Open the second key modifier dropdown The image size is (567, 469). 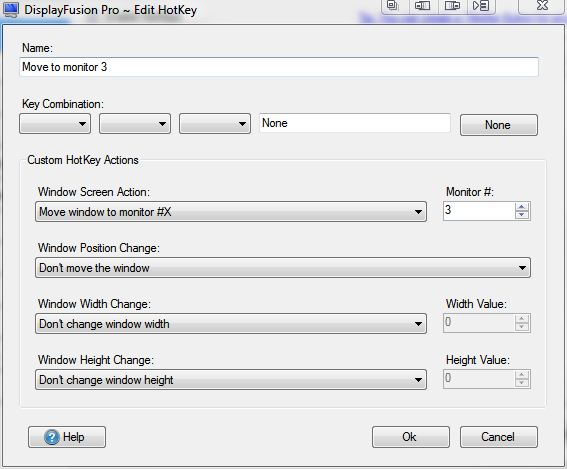click(x=135, y=124)
